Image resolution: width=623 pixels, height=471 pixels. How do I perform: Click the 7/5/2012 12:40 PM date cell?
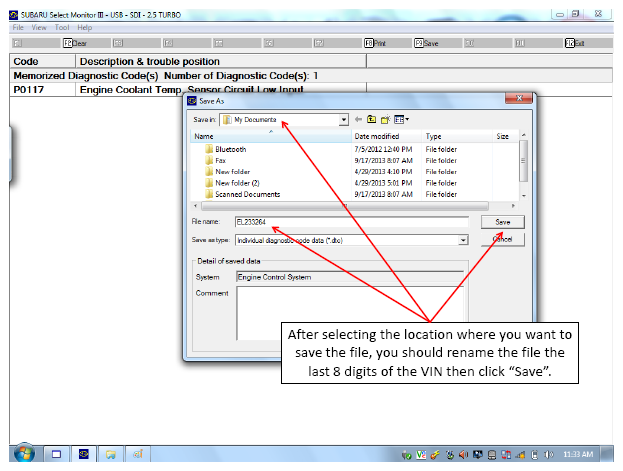(383, 149)
